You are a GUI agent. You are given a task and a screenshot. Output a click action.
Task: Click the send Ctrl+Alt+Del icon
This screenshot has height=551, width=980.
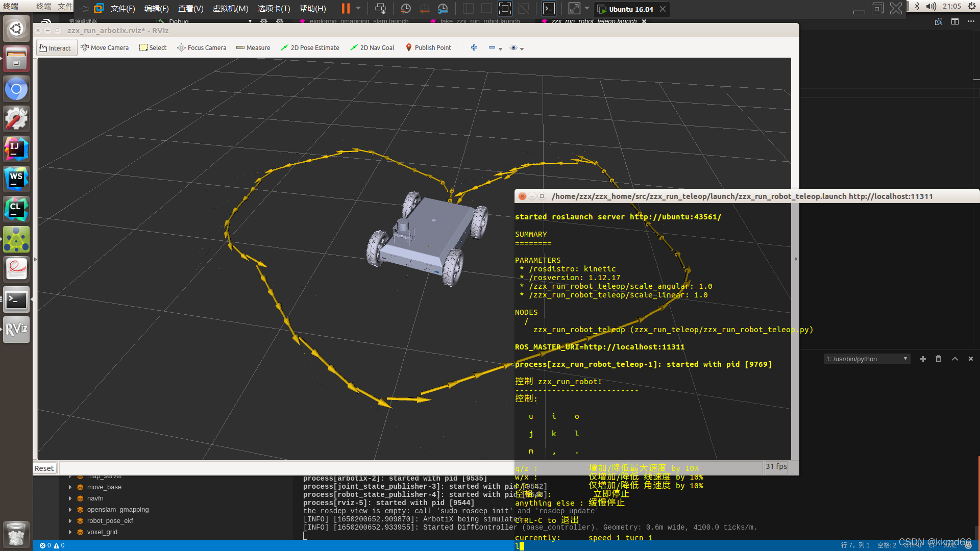[x=380, y=8]
